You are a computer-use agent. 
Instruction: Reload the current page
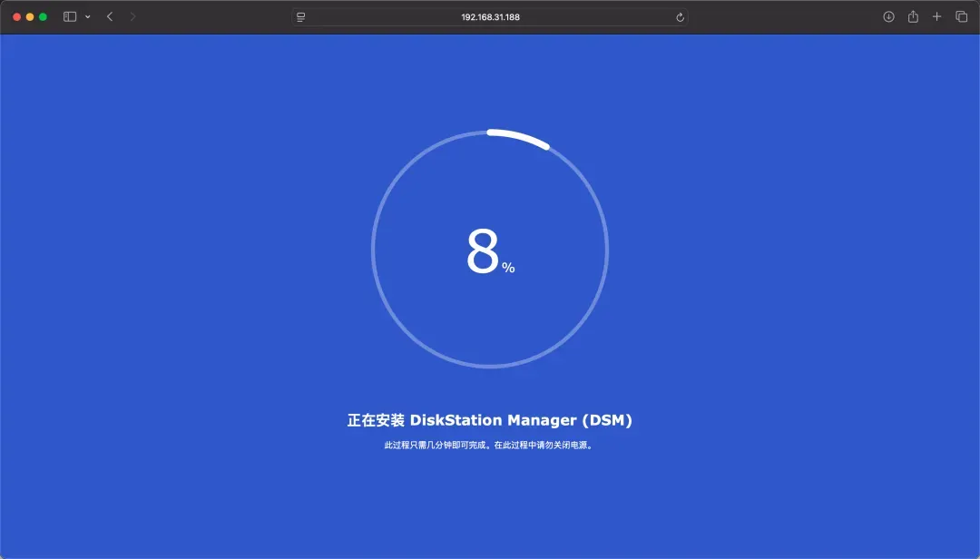tap(680, 17)
